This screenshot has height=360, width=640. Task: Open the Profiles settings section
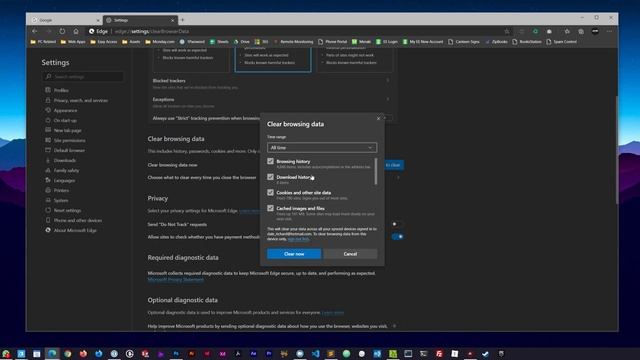pos(61,90)
